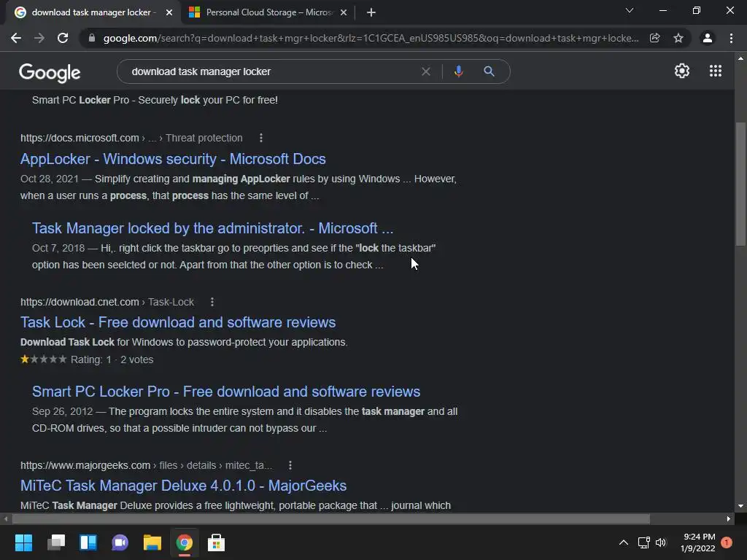Click the Smart PC Locker Pro snippet text
The image size is (747, 560).
pyautogui.click(x=245, y=419)
